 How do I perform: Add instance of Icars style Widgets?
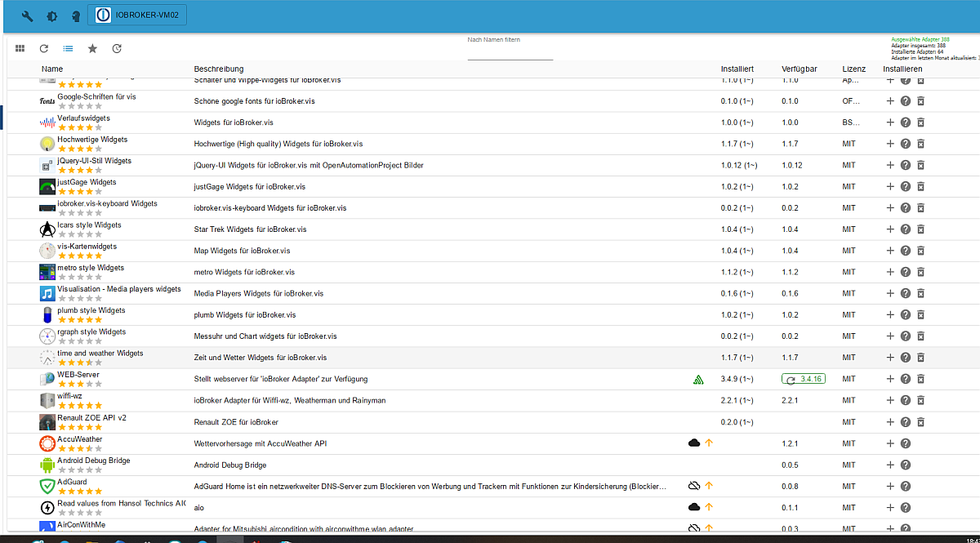[x=890, y=229]
